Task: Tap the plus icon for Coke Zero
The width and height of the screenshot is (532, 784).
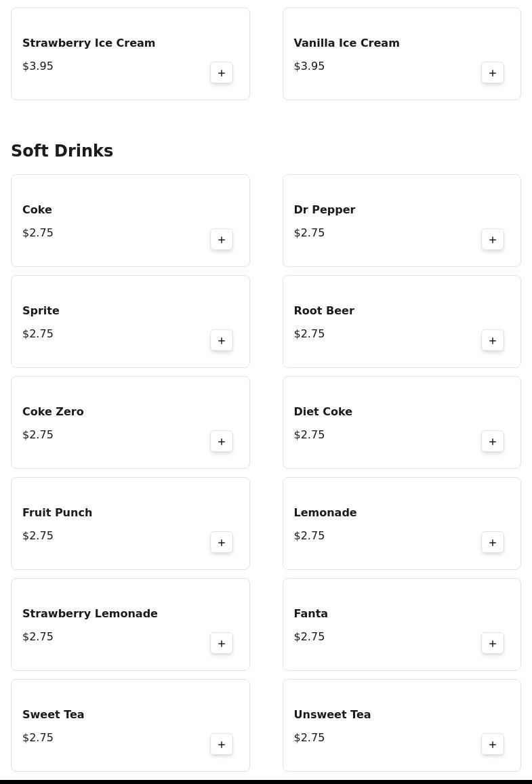Action: [222, 442]
